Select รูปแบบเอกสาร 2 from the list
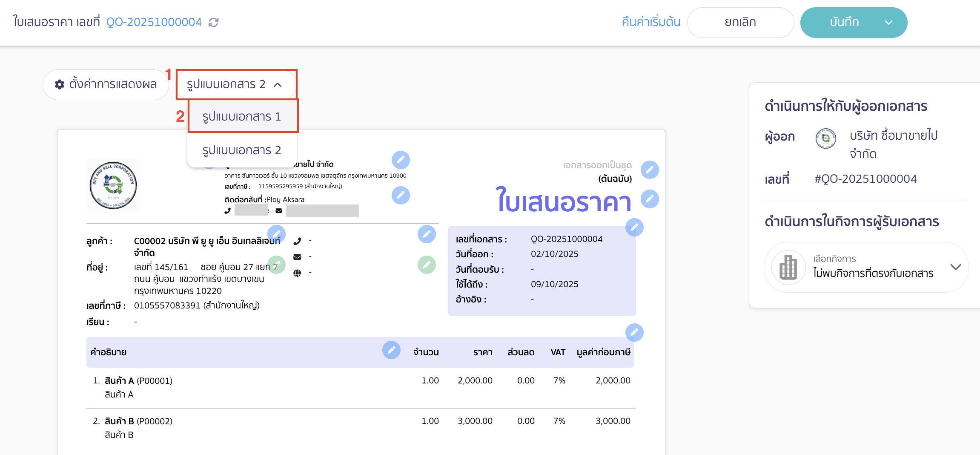 [x=242, y=150]
